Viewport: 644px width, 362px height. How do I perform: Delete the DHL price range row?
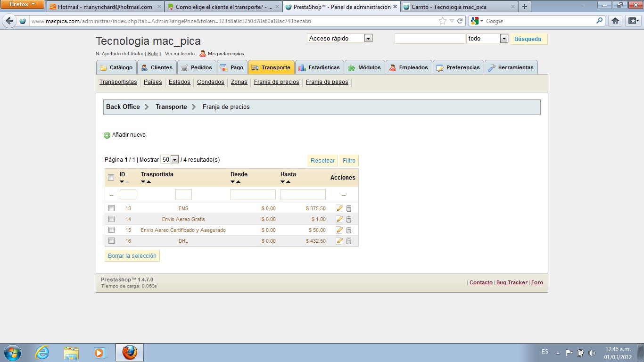[x=349, y=241]
